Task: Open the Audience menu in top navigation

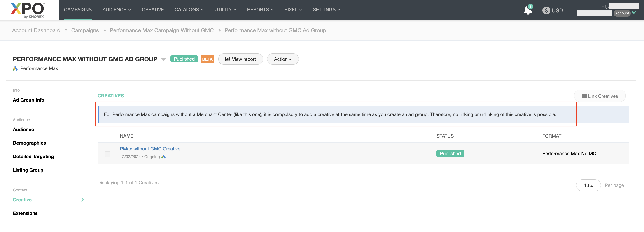Action: point(117,10)
